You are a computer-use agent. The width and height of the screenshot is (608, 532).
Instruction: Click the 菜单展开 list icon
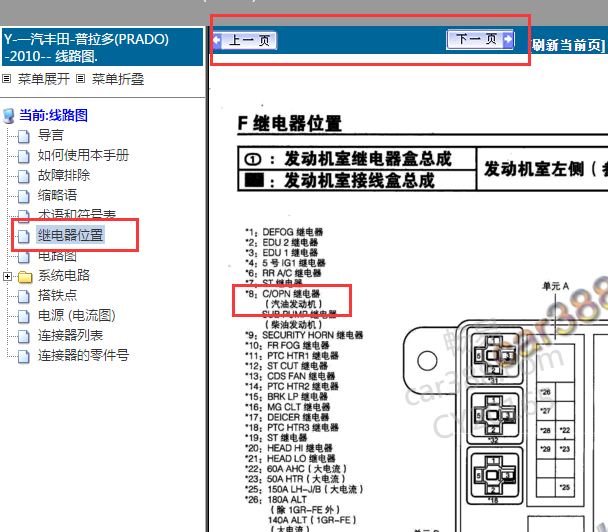tap(6, 79)
